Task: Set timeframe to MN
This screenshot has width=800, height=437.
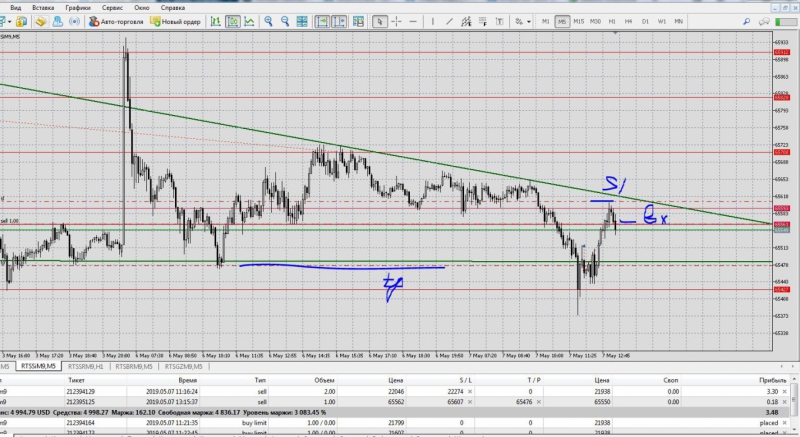Action: point(679,21)
